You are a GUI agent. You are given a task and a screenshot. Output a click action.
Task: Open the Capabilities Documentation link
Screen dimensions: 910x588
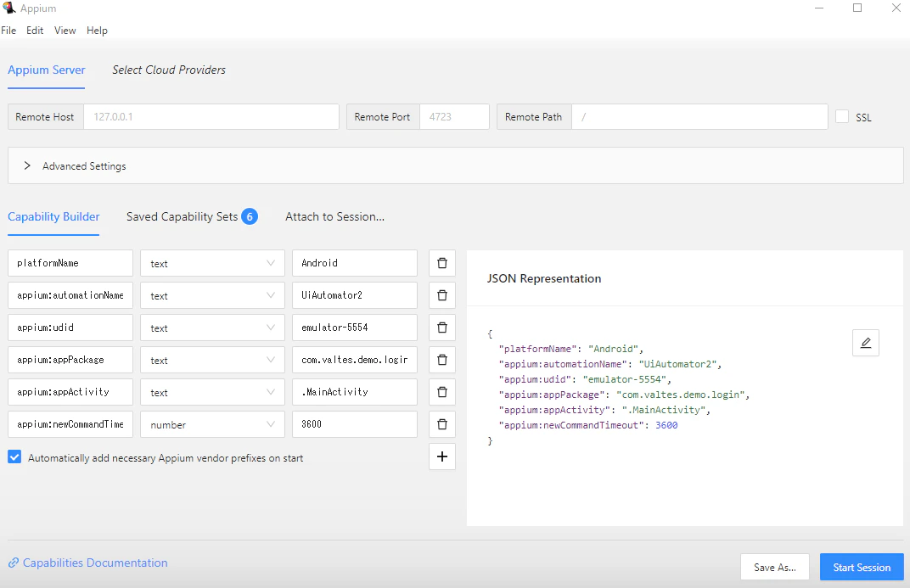95,563
